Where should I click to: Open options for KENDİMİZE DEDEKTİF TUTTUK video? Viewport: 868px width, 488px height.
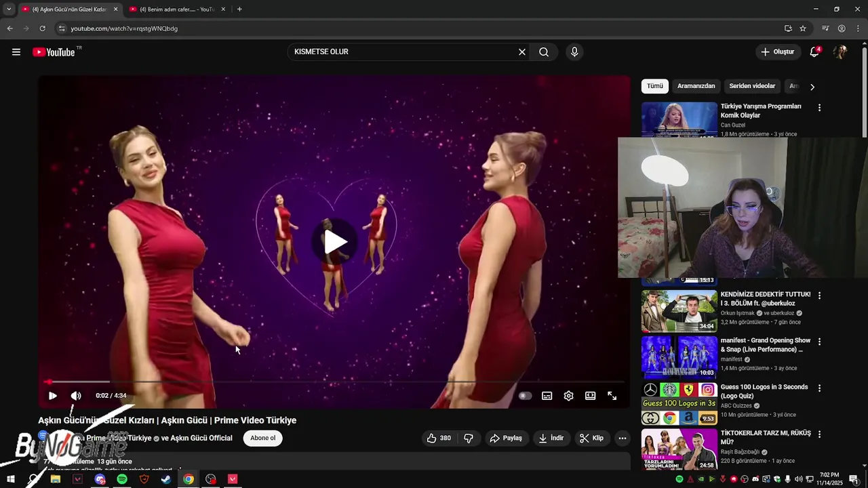[819, 296]
